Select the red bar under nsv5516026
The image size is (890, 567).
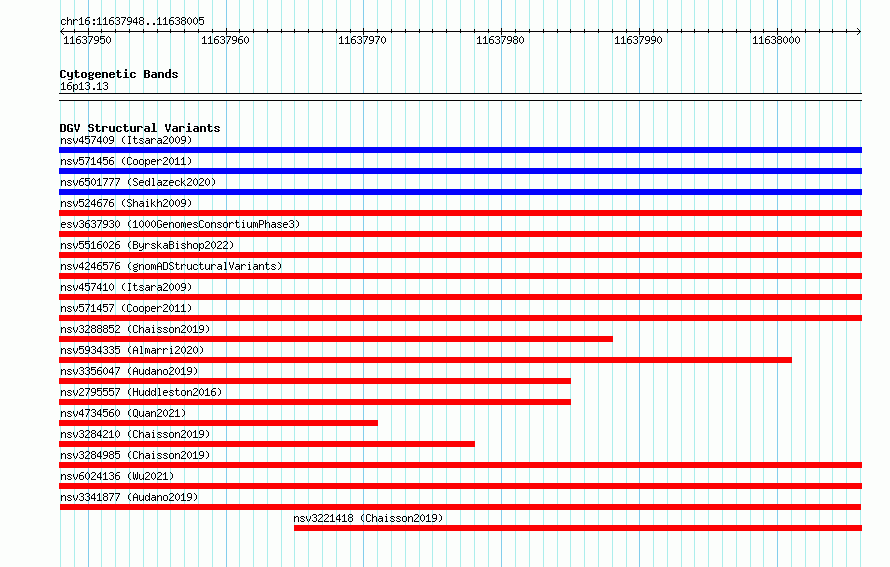point(460,255)
